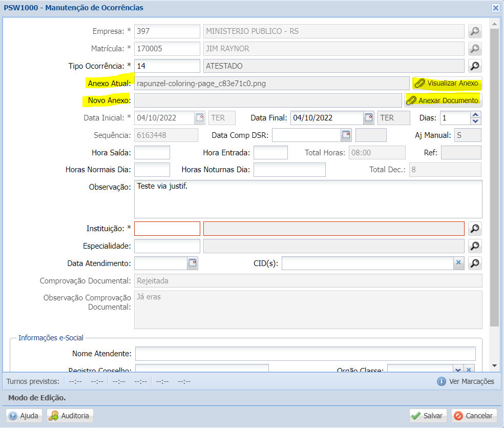
Task: Focus the Data Final date field
Action: tap(327, 118)
